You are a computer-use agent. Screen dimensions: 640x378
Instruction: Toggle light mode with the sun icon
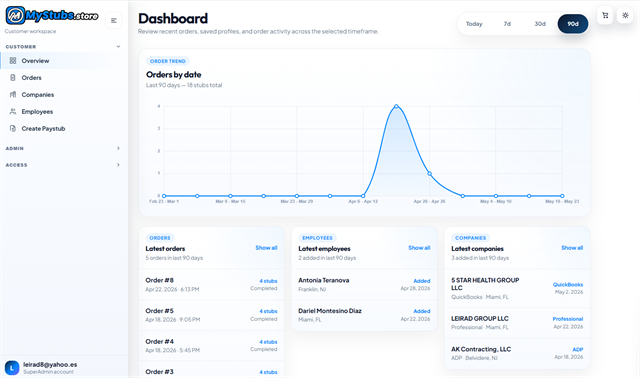[x=625, y=16]
